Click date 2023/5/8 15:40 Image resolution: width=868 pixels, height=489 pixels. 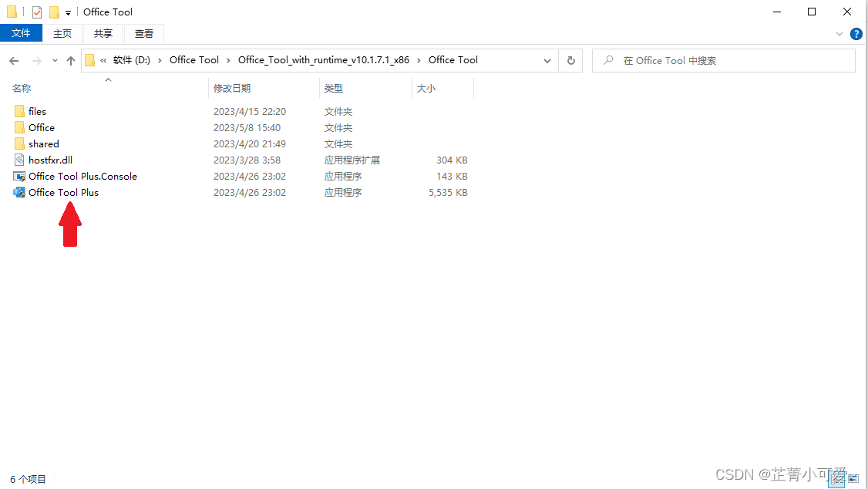[x=247, y=127]
